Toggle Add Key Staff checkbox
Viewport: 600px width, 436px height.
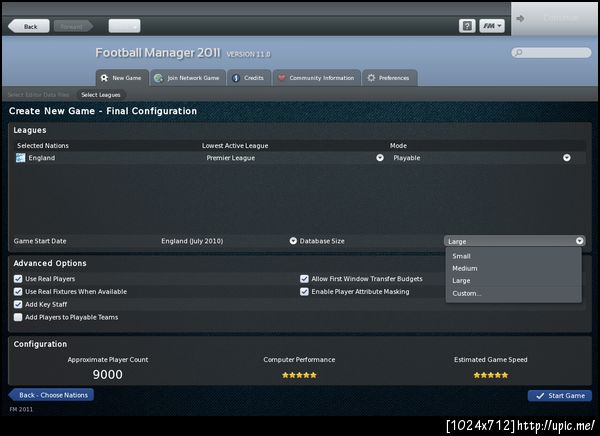coord(18,304)
